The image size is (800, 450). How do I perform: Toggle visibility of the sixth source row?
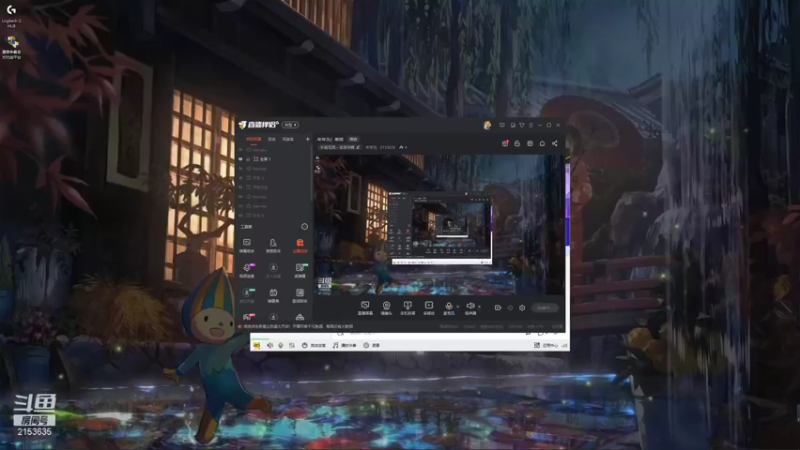241,196
